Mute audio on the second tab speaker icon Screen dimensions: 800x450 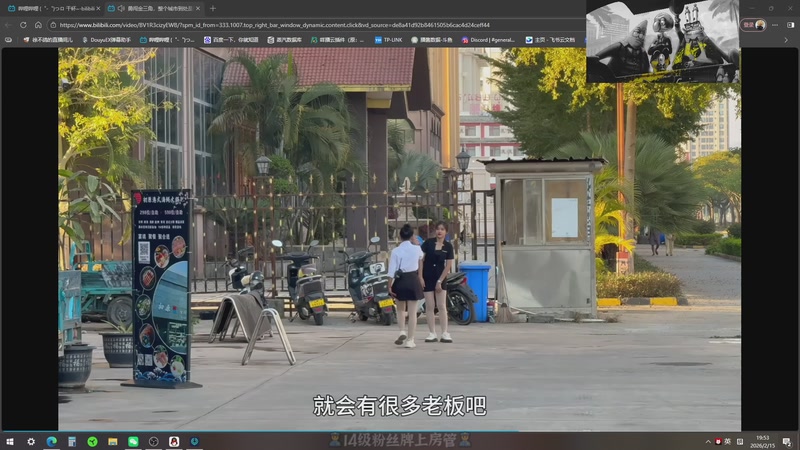point(121,9)
